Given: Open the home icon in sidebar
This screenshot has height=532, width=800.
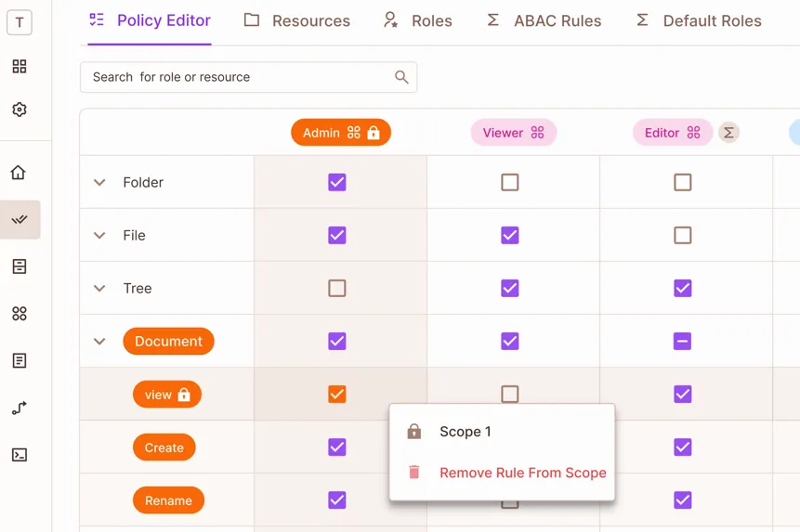Looking at the screenshot, I should click(x=19, y=173).
